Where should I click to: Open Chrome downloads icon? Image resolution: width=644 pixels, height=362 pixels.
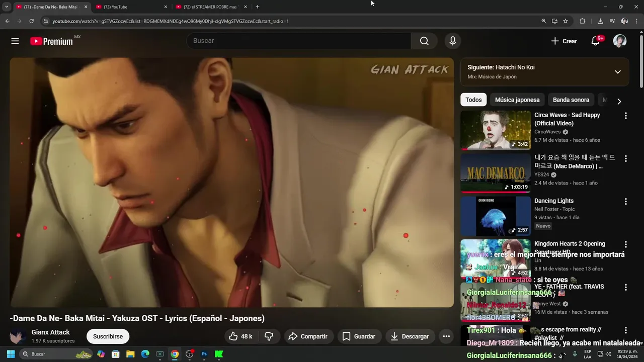600,21
